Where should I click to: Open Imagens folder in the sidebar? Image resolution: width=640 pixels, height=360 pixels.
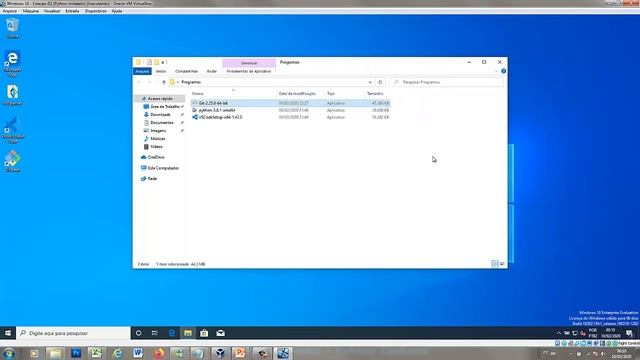coord(157,131)
